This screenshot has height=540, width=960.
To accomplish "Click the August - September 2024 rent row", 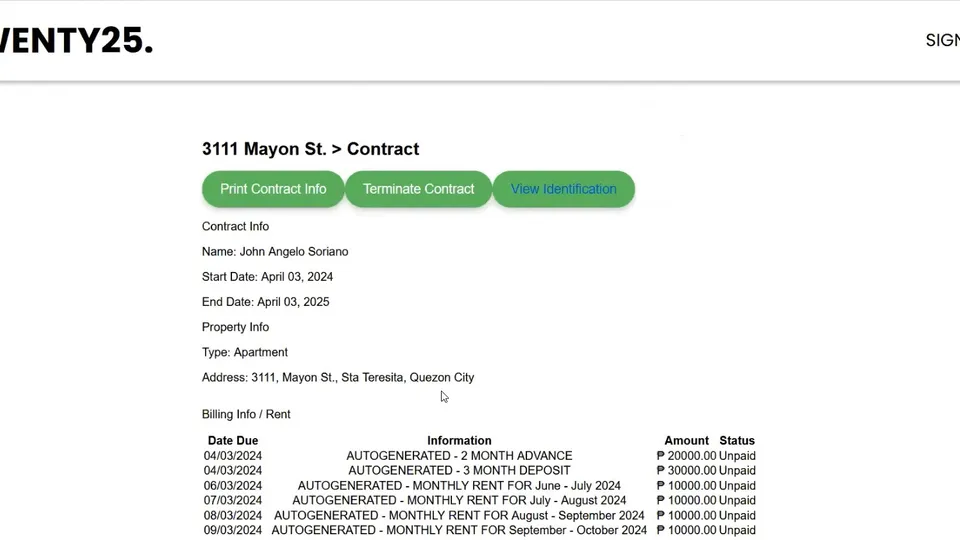I will point(479,516).
